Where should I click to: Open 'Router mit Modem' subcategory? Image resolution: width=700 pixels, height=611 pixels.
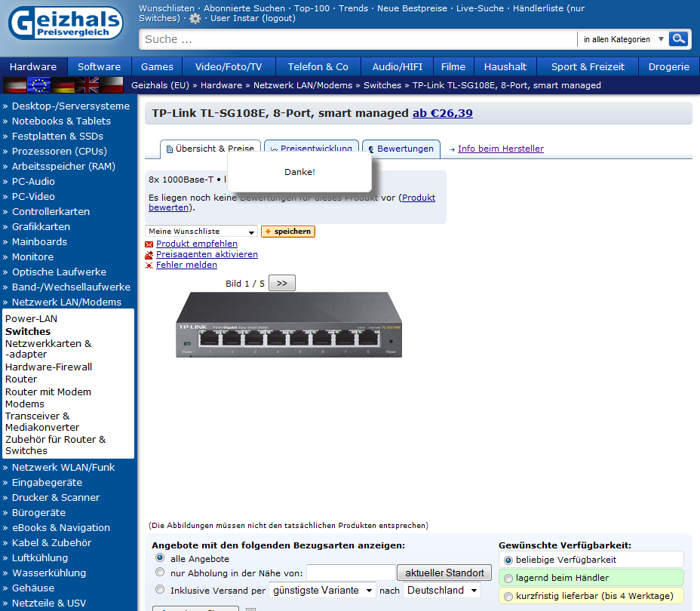(x=48, y=391)
